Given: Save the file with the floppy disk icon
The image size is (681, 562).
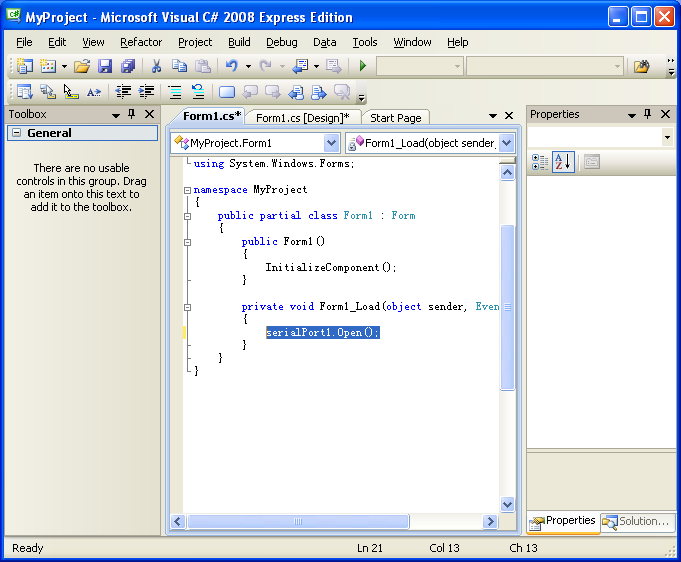Looking at the screenshot, I should point(105,66).
